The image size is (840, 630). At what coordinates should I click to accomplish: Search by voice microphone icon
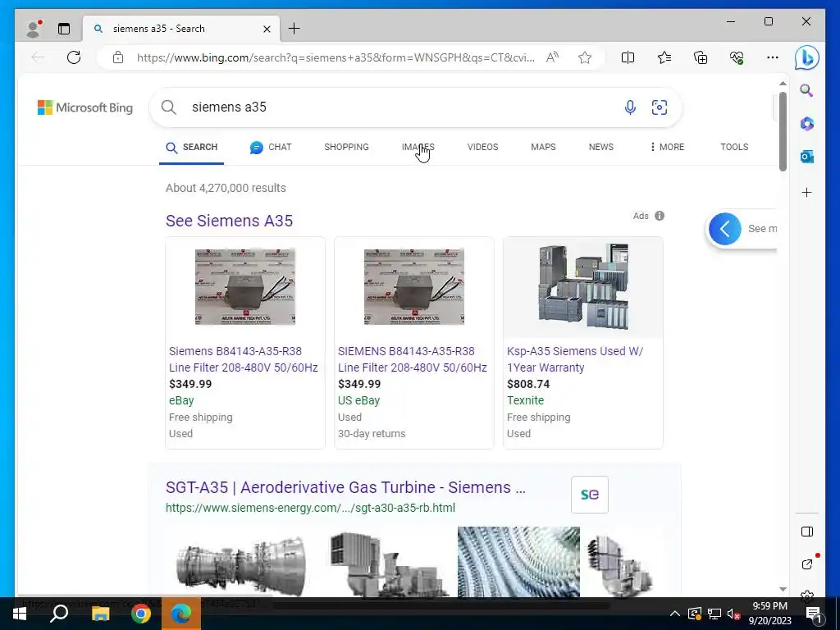631,107
